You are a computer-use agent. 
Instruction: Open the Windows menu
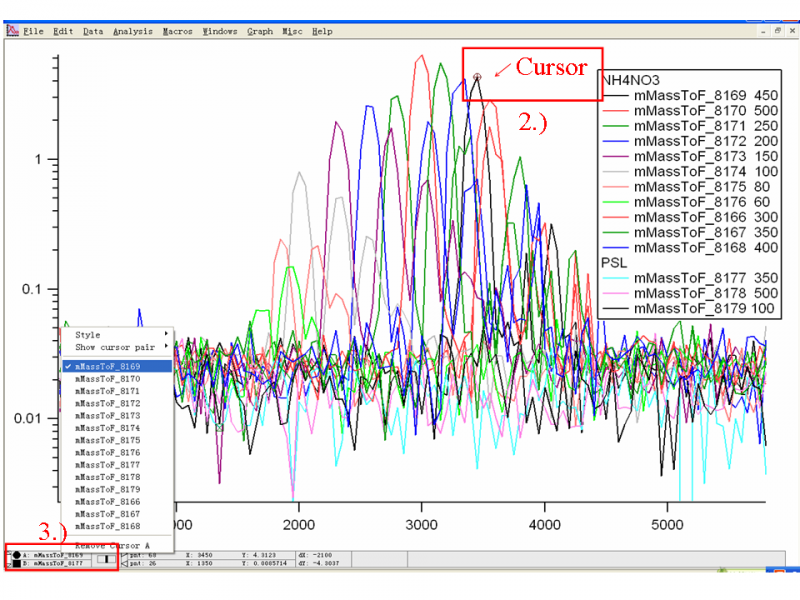click(220, 31)
